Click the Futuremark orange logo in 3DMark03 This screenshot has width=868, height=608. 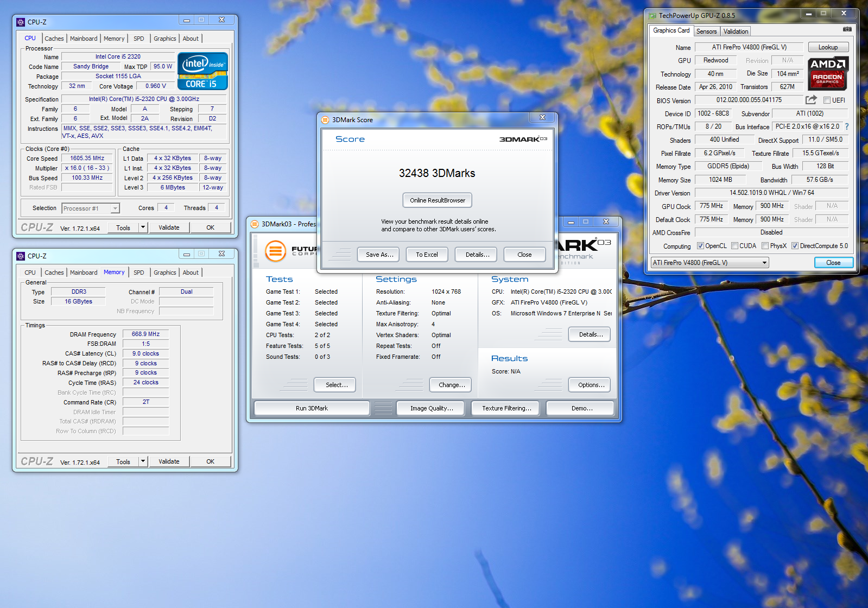[275, 251]
